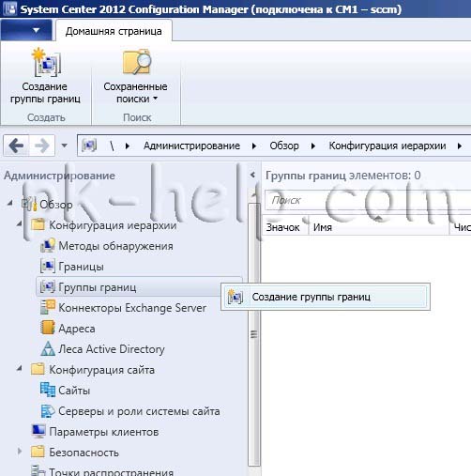Expand the Безопасность tree node
Screen dimensions: 471x476
pos(20,452)
